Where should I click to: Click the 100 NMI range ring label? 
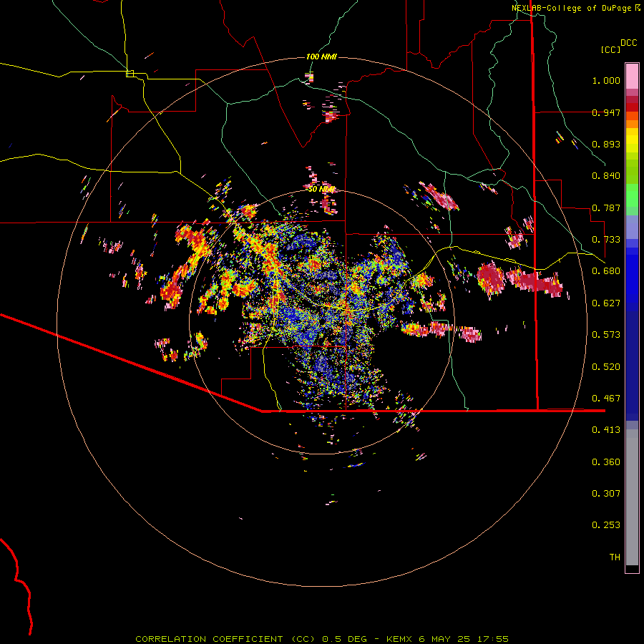321,57
